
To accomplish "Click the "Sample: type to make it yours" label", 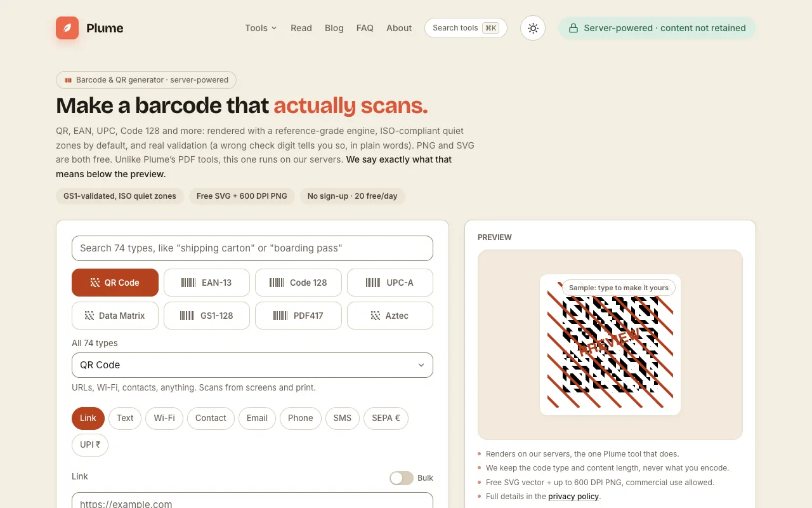I will [619, 288].
